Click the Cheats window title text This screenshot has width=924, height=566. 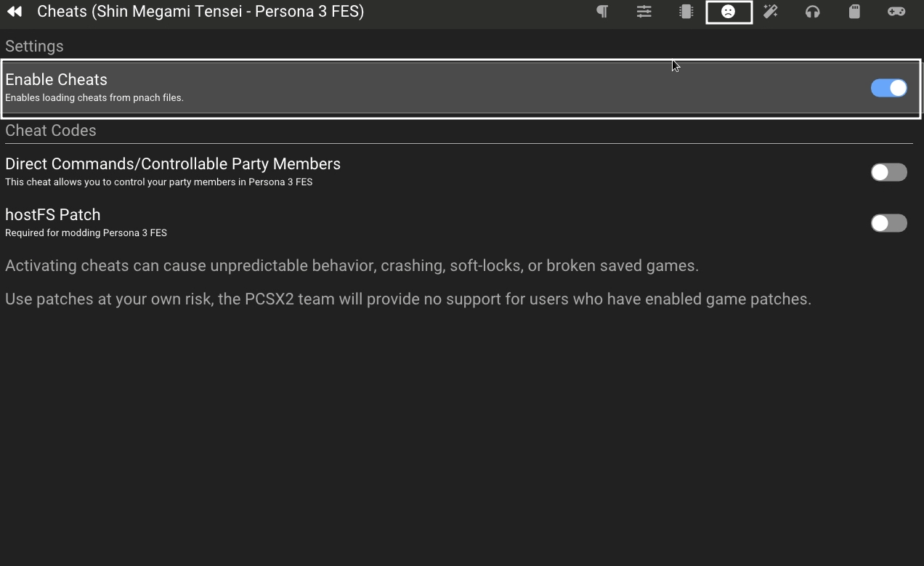tap(201, 11)
